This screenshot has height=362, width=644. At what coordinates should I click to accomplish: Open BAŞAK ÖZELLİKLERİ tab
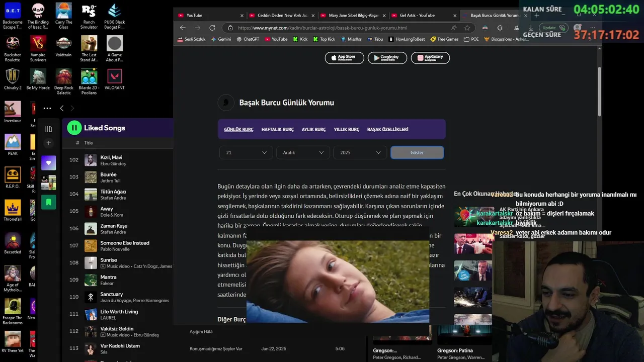click(x=387, y=129)
